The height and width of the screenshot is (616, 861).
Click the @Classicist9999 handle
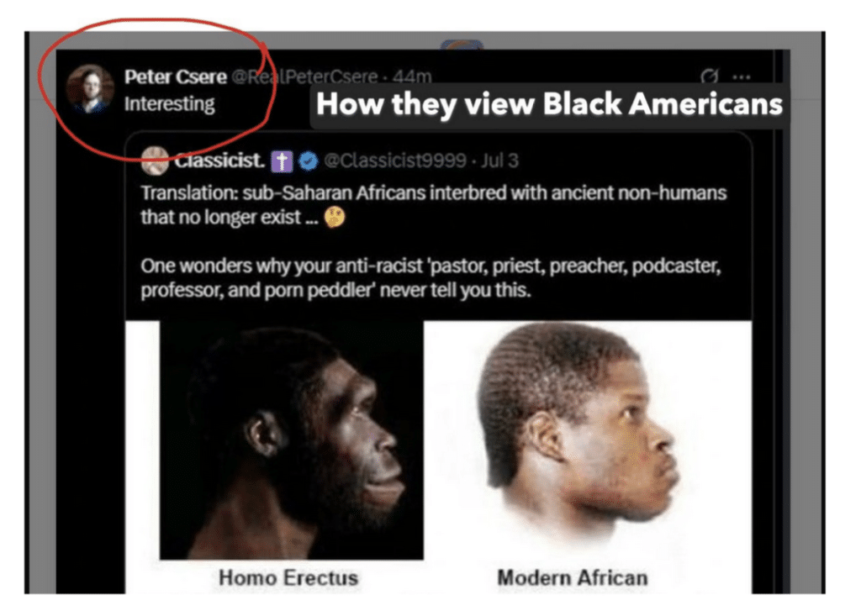coord(395,161)
